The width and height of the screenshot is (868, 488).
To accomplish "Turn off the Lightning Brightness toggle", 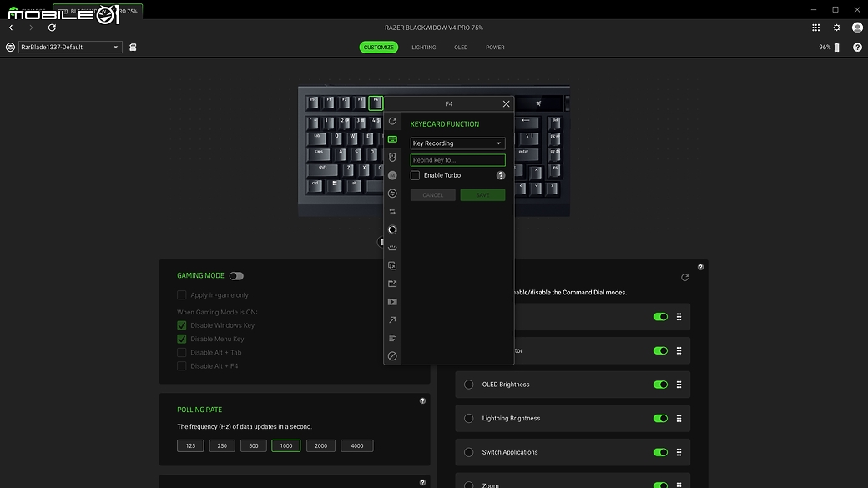I will 660,418.
